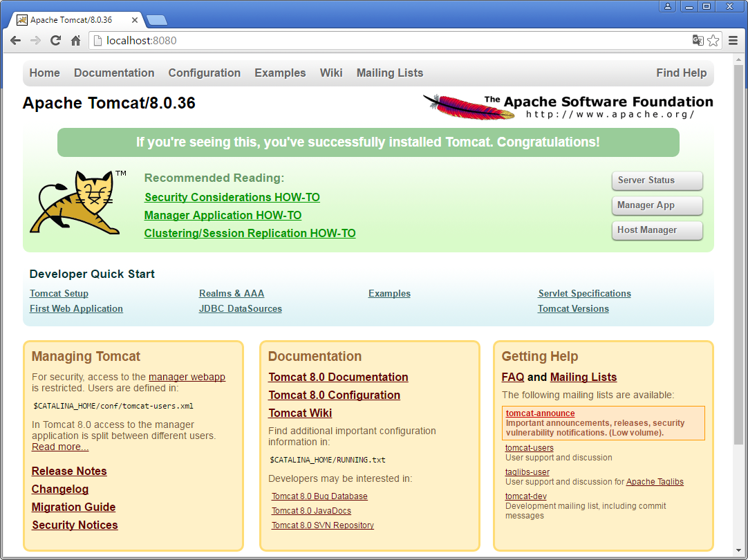Go back using the browser back arrow
This screenshot has width=748, height=560.
tap(15, 41)
